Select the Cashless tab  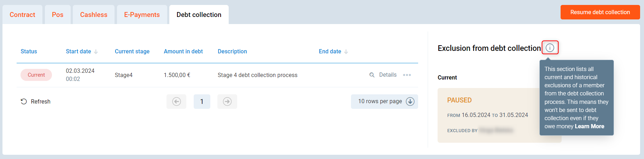tap(94, 15)
